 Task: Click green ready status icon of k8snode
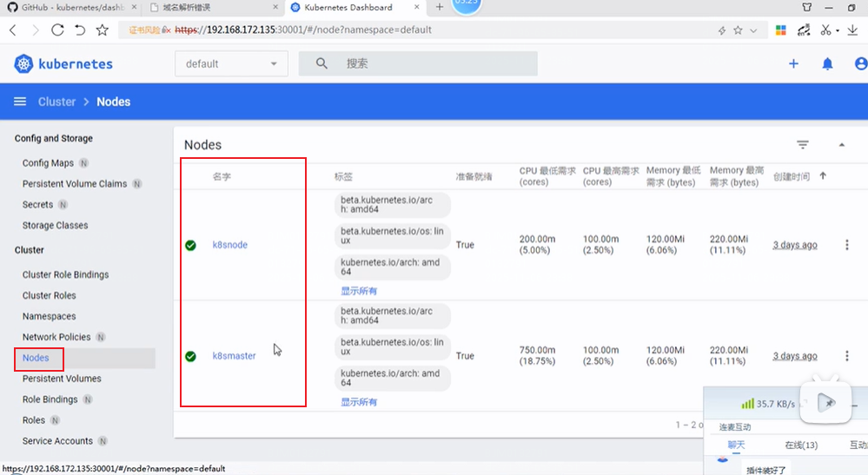pyautogui.click(x=190, y=245)
